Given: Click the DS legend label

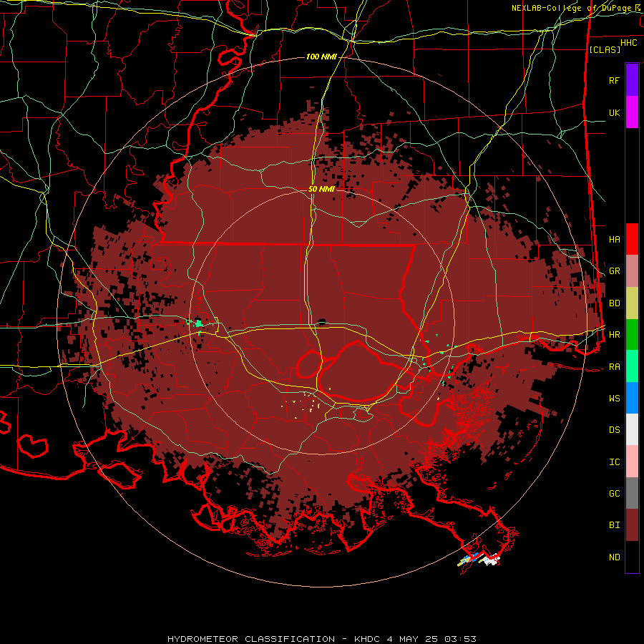Looking at the screenshot, I should [614, 430].
